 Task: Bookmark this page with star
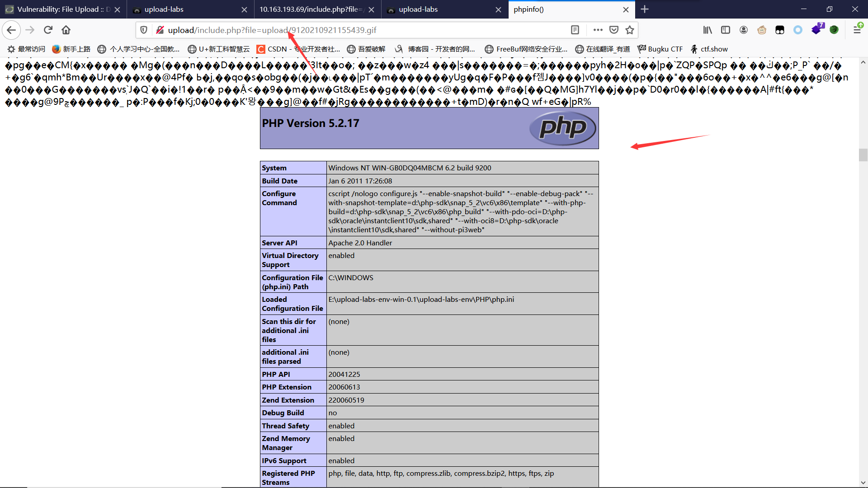[x=630, y=30]
